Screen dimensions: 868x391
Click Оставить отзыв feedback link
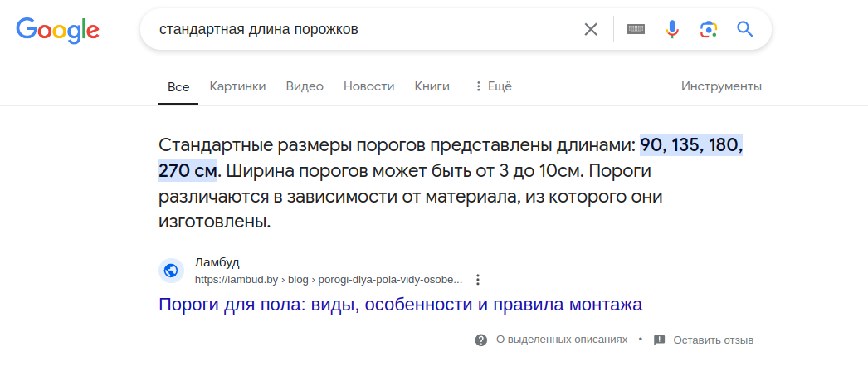713,340
